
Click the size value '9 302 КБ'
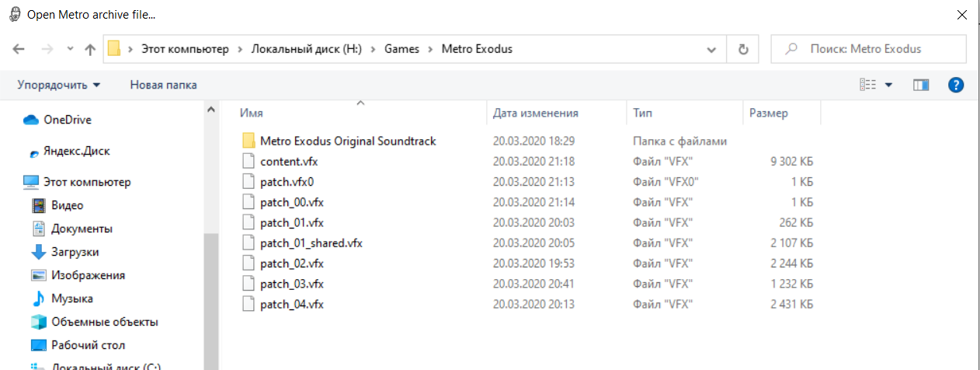[x=791, y=161]
